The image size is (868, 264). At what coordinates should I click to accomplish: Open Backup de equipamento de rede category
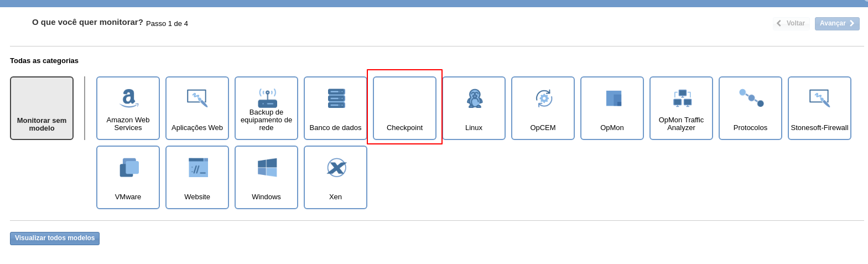[267, 98]
